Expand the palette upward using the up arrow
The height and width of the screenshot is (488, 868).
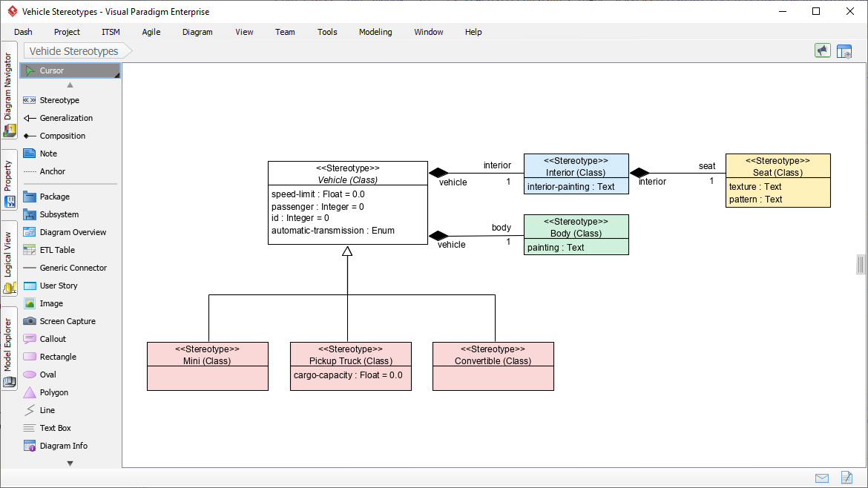pos(70,85)
